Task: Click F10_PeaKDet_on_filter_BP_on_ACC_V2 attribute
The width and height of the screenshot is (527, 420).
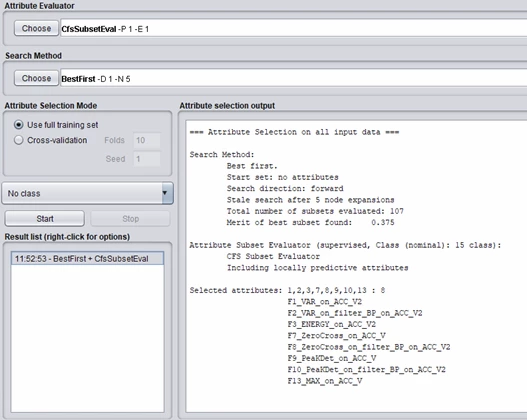Action: click(366, 370)
